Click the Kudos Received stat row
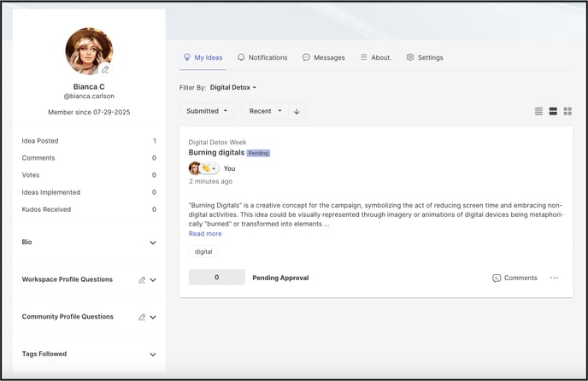 tap(89, 209)
